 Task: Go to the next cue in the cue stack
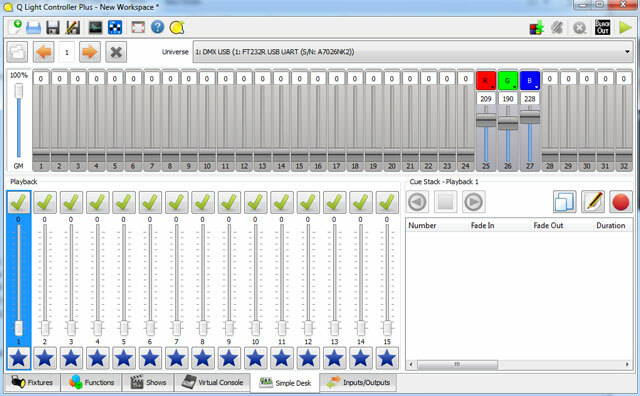[473, 202]
